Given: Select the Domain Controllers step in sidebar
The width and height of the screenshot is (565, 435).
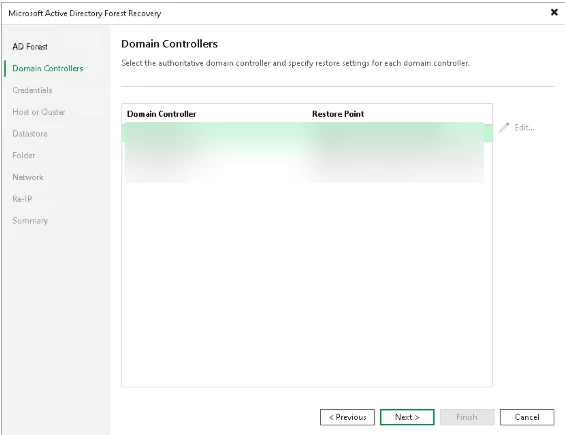Looking at the screenshot, I should (48, 68).
